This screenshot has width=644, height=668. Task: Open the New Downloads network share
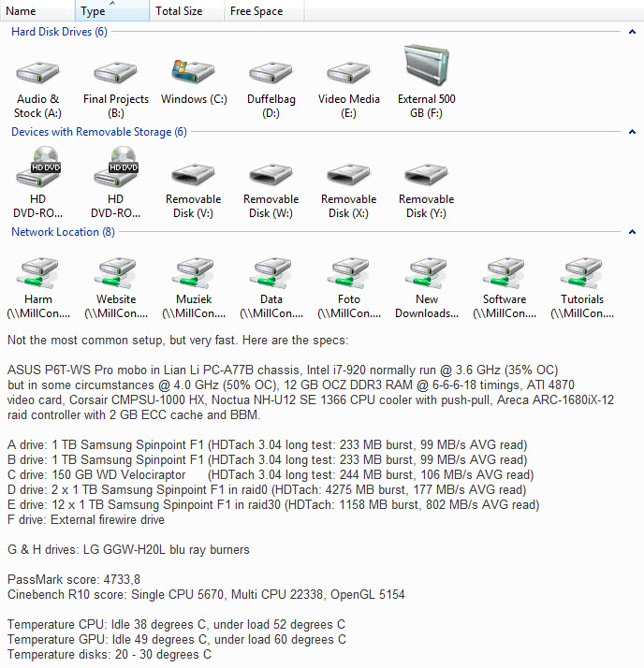(426, 275)
